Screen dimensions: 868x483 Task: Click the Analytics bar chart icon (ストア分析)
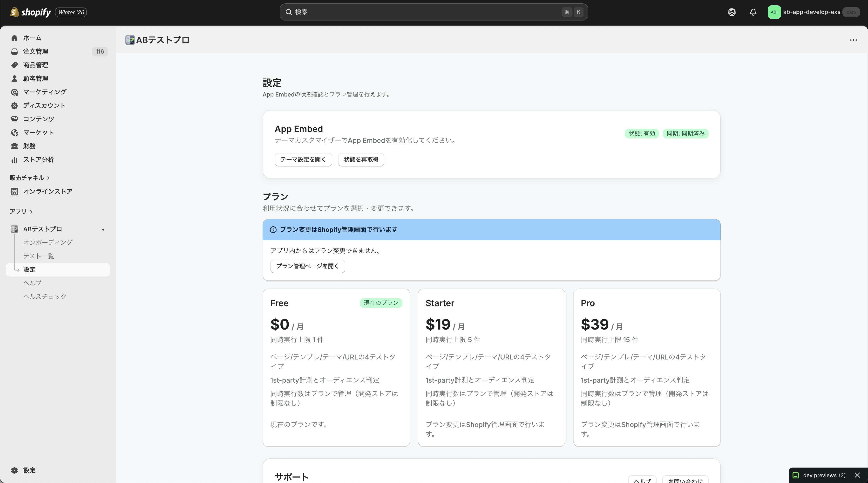[x=14, y=160]
